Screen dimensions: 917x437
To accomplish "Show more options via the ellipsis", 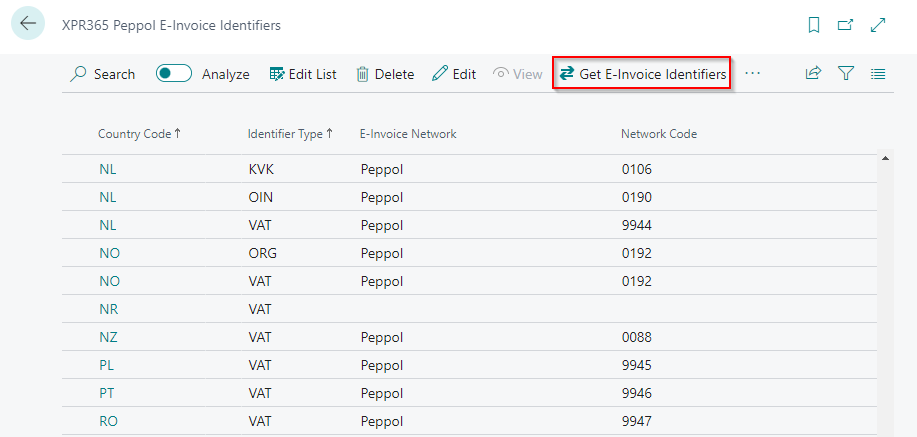I will coord(753,74).
